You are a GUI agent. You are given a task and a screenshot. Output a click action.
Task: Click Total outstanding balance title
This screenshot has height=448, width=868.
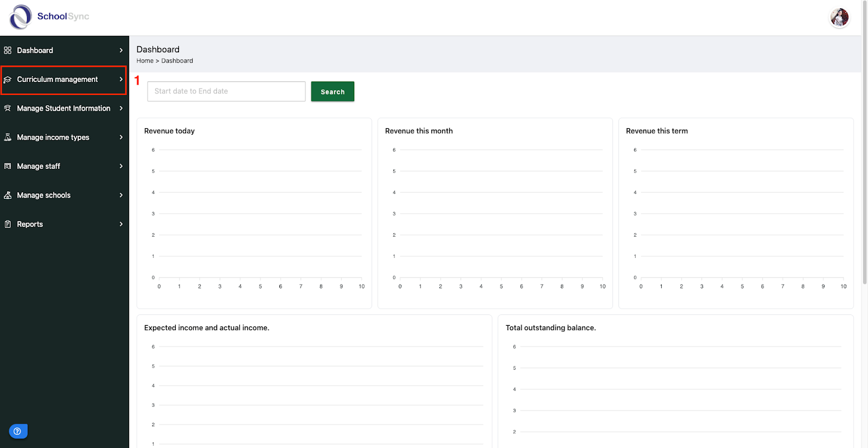pos(551,328)
